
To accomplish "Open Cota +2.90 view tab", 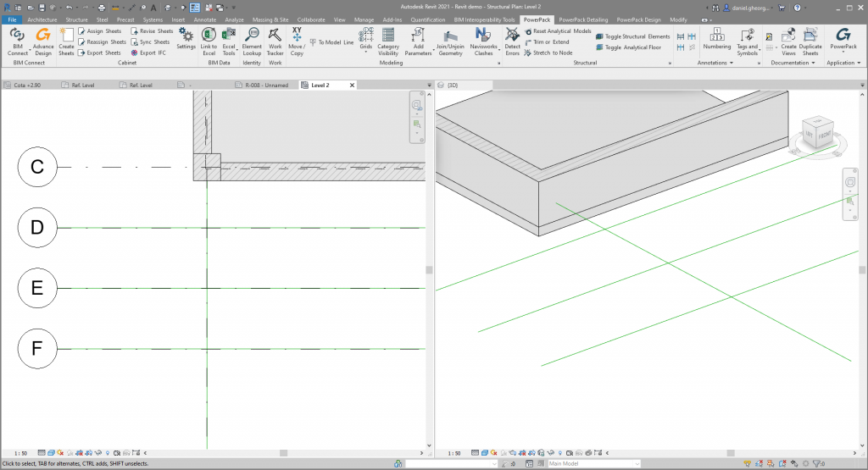I will coord(27,86).
